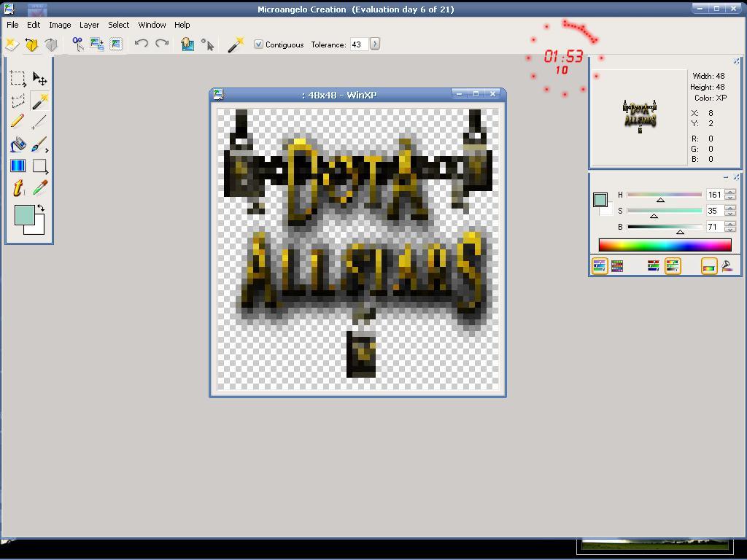Collapse the color panel with the minus button
Viewport: 747px width, 560px height.
[726, 177]
